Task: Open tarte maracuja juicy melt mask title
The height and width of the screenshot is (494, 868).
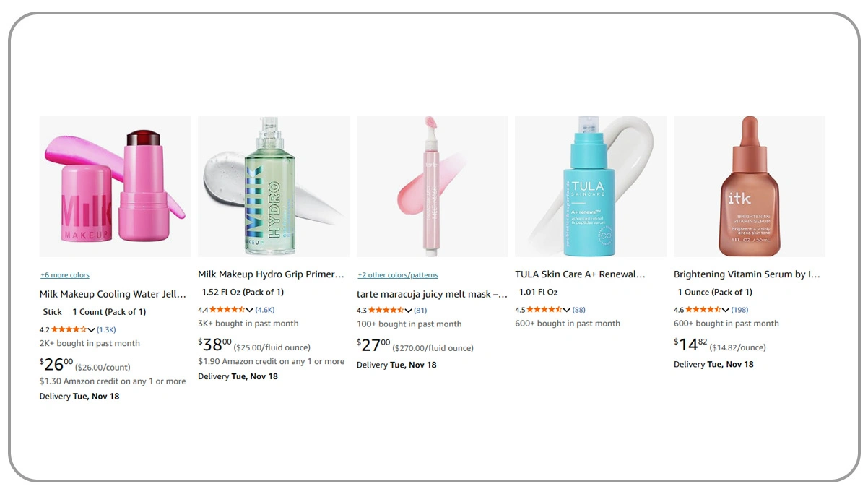Action: click(432, 294)
